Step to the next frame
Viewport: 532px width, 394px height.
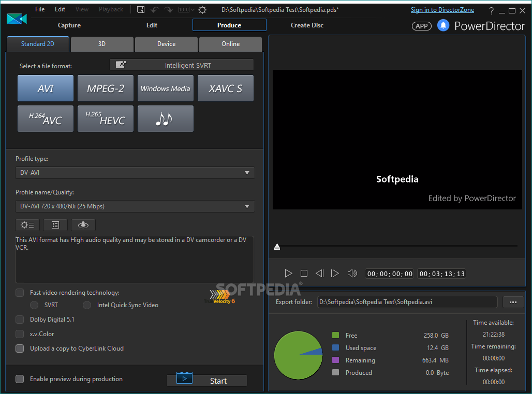[335, 274]
